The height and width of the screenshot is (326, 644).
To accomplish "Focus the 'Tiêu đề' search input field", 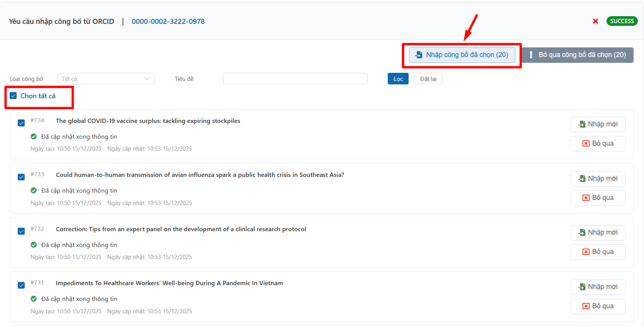I will tap(295, 79).
